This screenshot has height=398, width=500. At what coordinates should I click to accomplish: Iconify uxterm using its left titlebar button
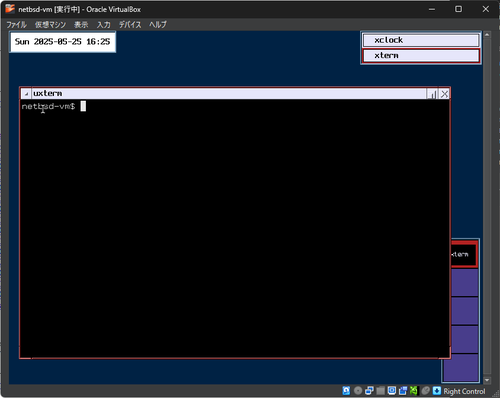click(26, 94)
